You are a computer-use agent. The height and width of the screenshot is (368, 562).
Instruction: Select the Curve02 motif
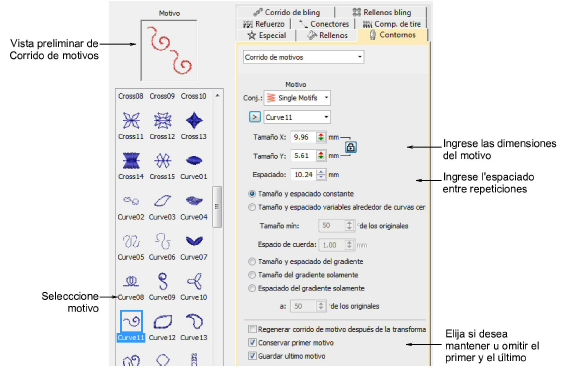131,201
